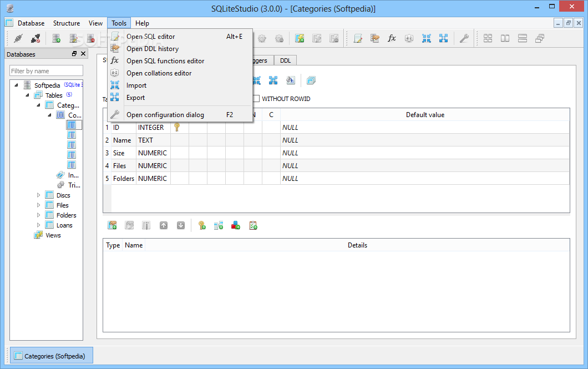The height and width of the screenshot is (369, 588).
Task: Click the Move constraint up arrow icon
Action: click(x=164, y=225)
